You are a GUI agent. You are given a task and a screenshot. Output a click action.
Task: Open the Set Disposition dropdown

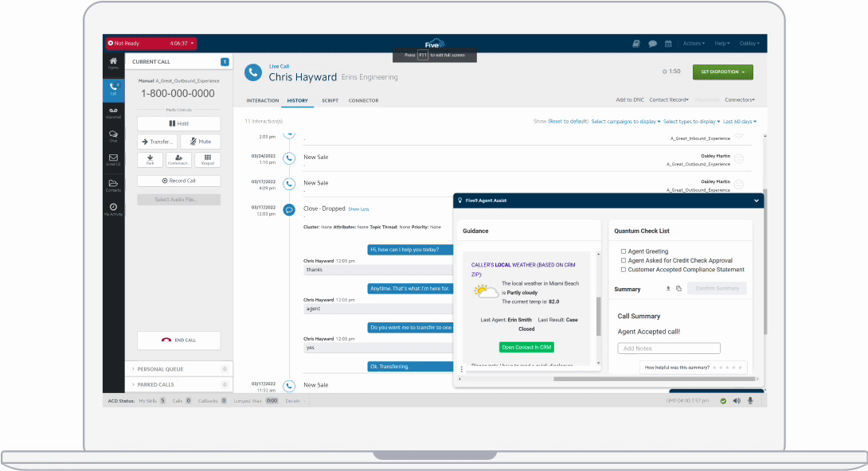point(722,72)
